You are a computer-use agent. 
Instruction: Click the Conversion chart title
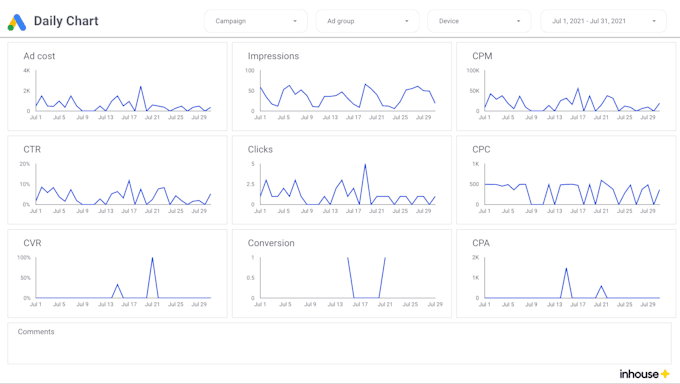coord(271,243)
